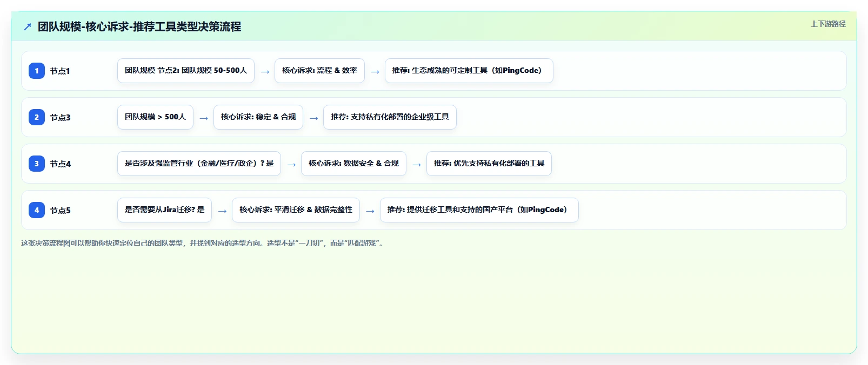Click the title 团队规模-核心诉求-推荐工具类型决策流程
The height and width of the screenshot is (365, 868).
(139, 26)
